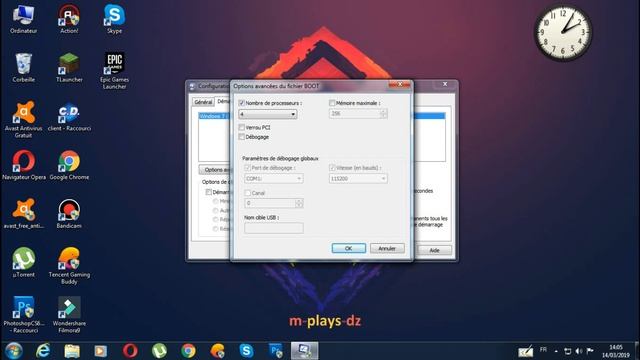640x360 pixels.
Task: Launch Tencent Gaming Buddy desktop icon
Action: [x=69, y=266]
